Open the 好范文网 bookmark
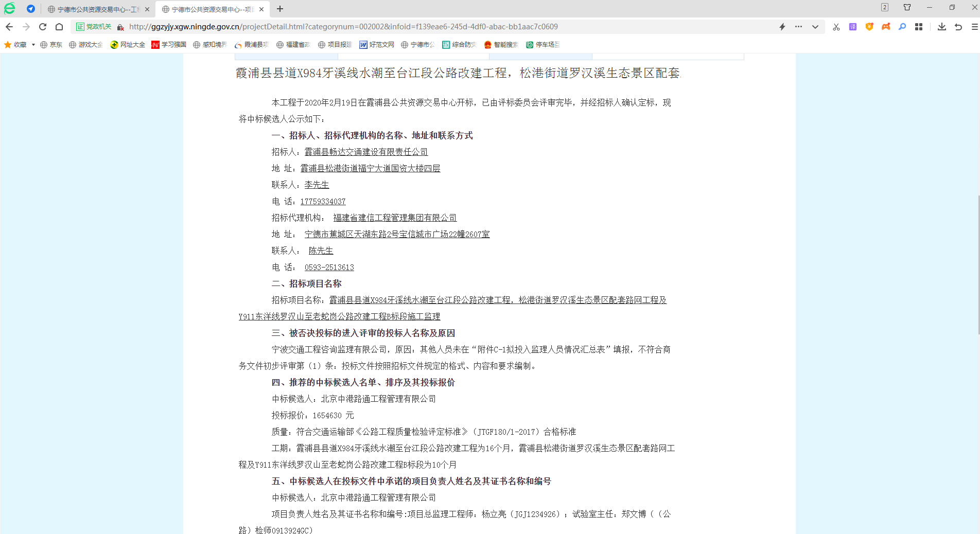The width and height of the screenshot is (980, 534). click(x=377, y=45)
